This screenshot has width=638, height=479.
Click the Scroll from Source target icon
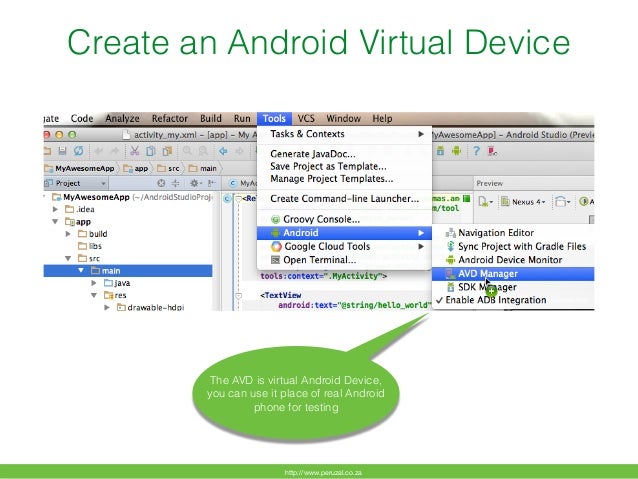pyautogui.click(x=161, y=183)
